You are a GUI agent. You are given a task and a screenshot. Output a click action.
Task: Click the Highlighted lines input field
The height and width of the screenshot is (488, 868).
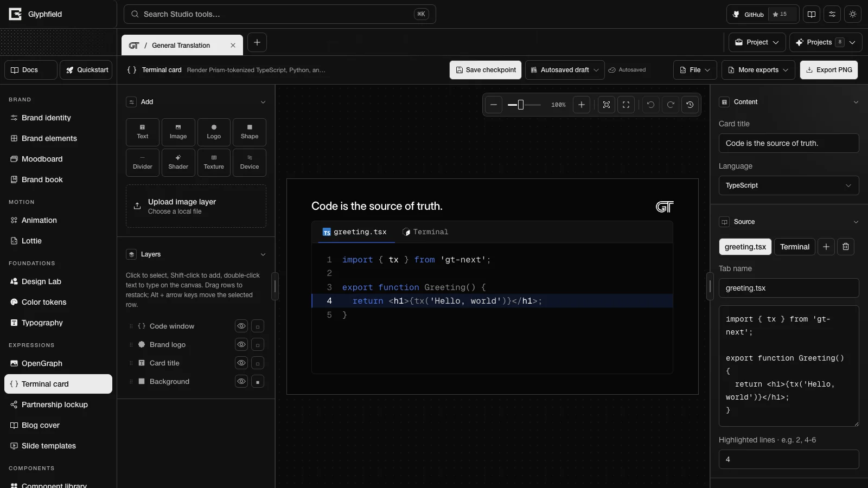tap(789, 459)
